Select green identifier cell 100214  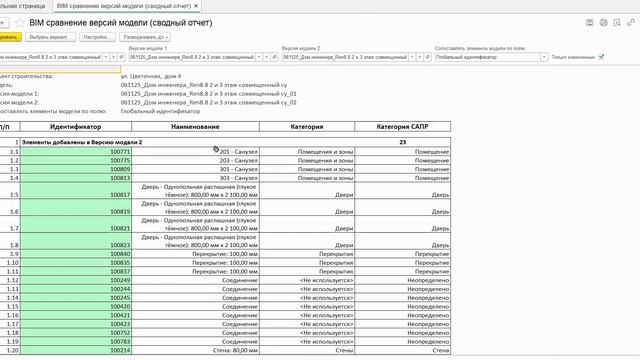point(76,350)
